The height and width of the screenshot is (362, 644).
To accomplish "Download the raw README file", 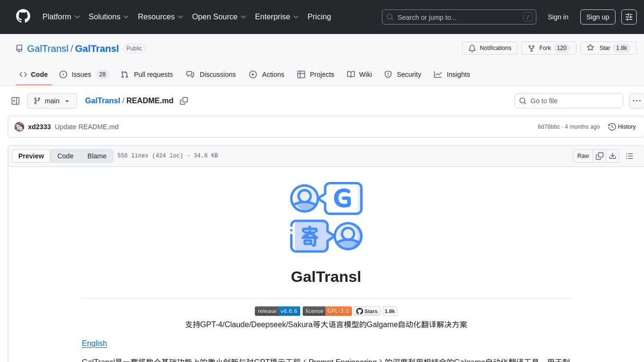I will (x=612, y=156).
